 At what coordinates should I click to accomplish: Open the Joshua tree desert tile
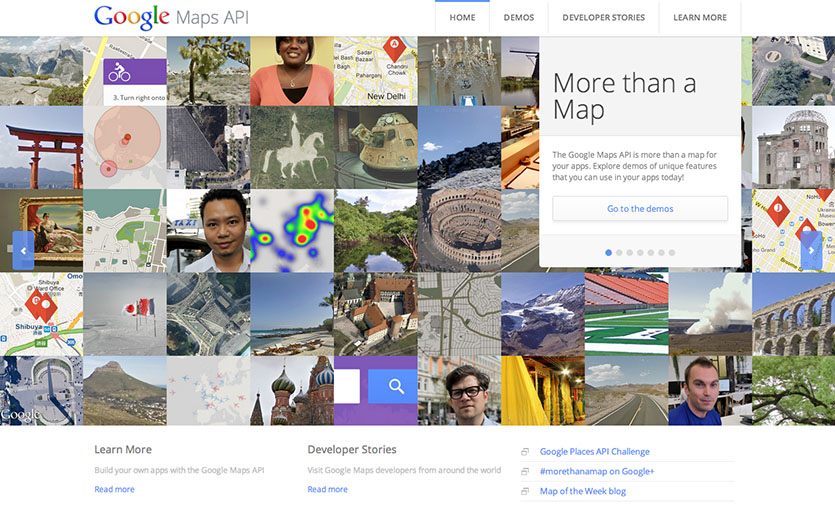[x=208, y=71]
